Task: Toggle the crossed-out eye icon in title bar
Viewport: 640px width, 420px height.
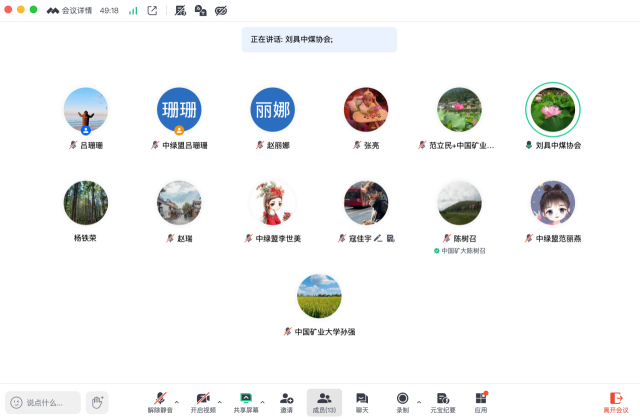Action: tap(221, 10)
